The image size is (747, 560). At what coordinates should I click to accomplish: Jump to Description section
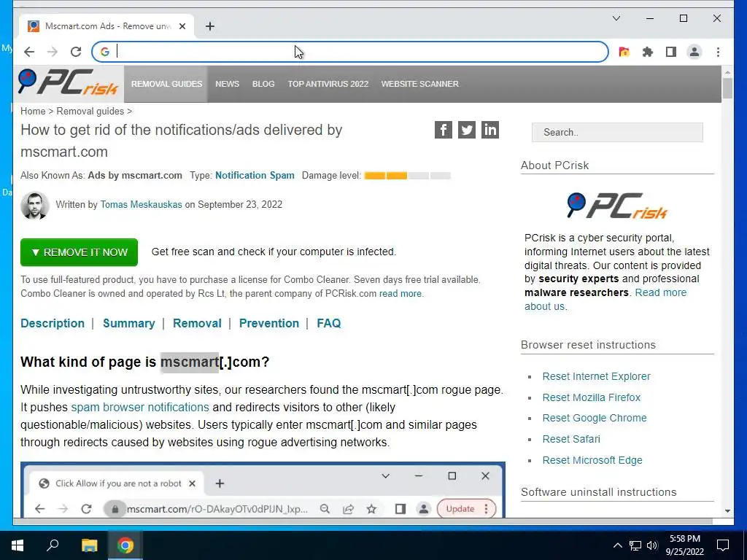click(x=53, y=323)
